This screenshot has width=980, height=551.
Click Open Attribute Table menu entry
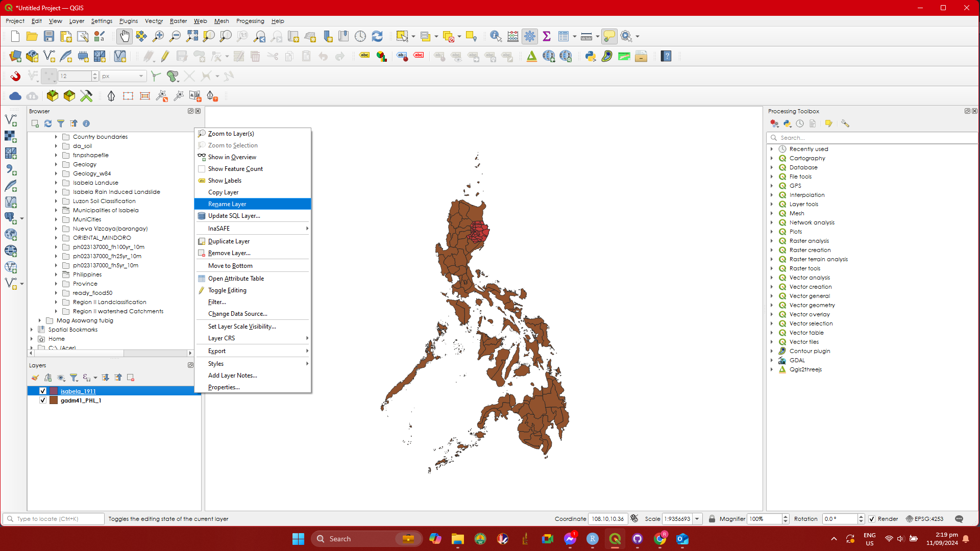tap(236, 279)
